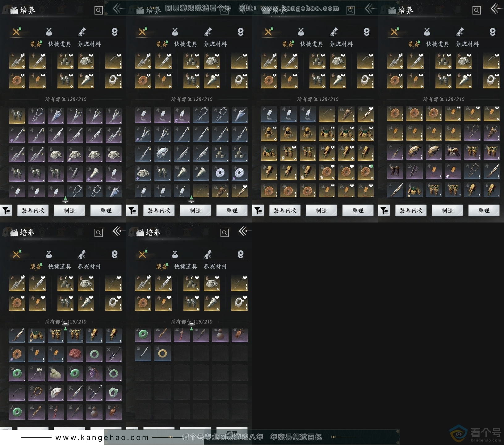
Task: Open 所有部位 128/210 filter in third top panel
Action: coord(318,99)
